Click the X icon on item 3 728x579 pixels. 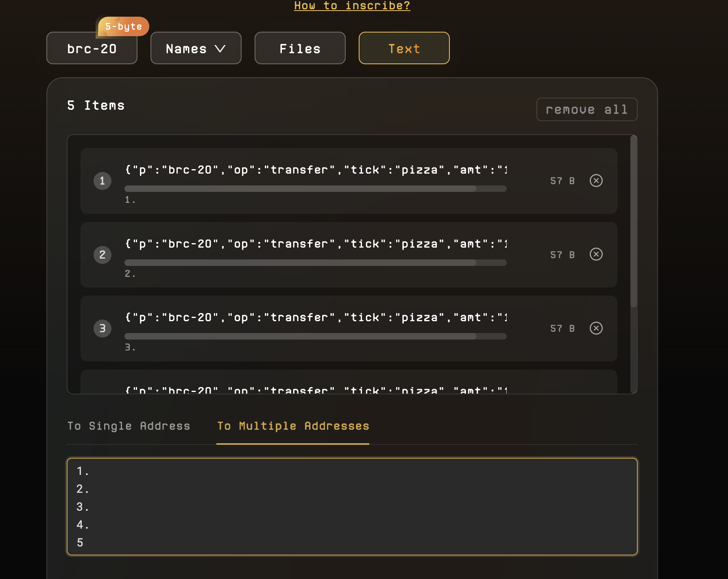[596, 328]
